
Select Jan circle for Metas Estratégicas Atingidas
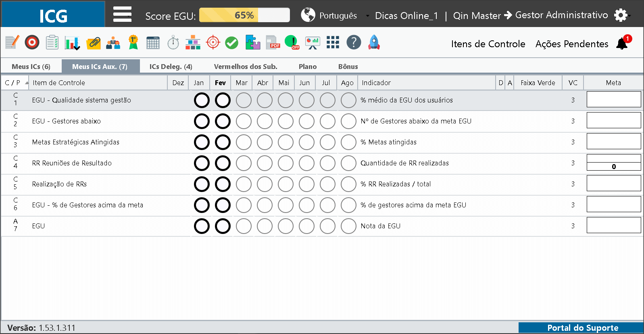pos(202,142)
